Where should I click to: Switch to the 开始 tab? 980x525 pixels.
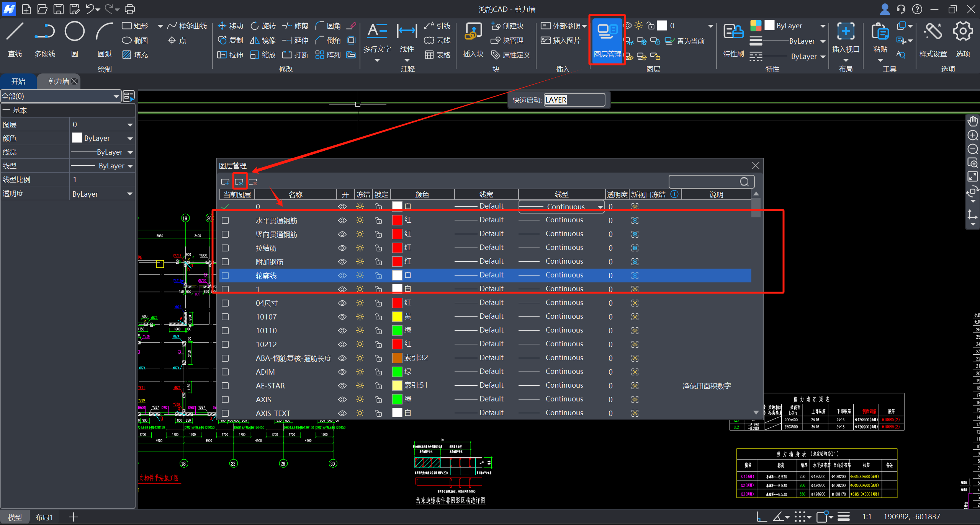click(18, 81)
